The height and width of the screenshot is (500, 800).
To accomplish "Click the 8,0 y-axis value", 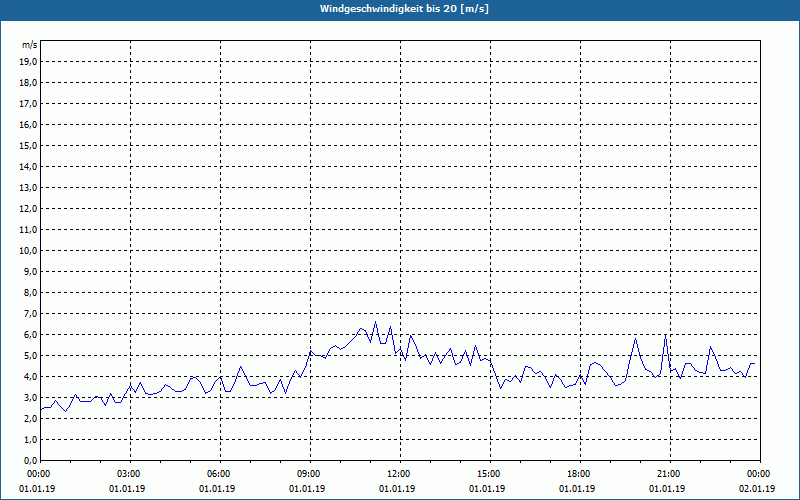I will click(30, 292).
